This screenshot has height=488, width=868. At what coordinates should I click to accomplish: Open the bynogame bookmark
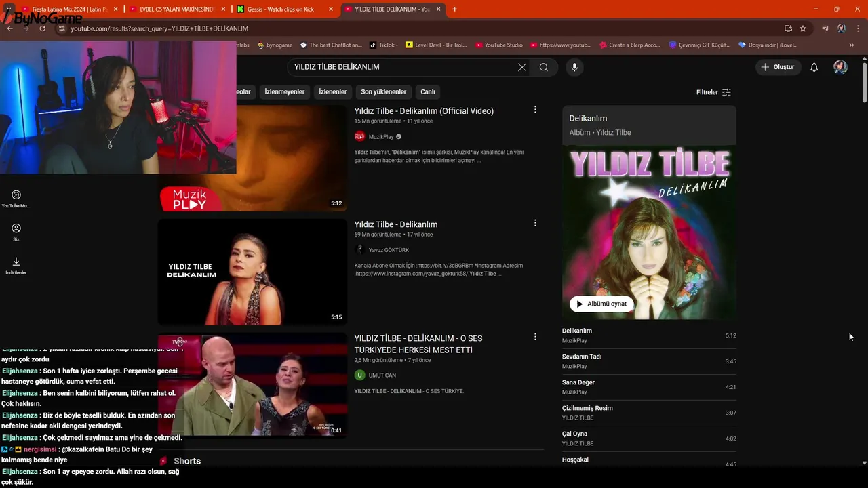[275, 45]
